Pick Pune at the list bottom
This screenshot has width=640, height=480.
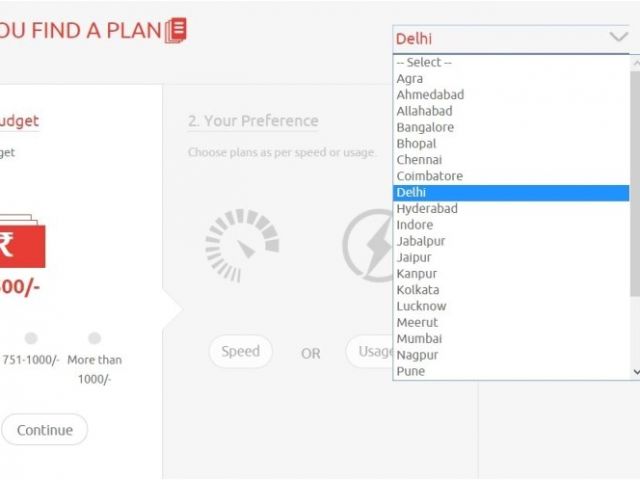(410, 371)
